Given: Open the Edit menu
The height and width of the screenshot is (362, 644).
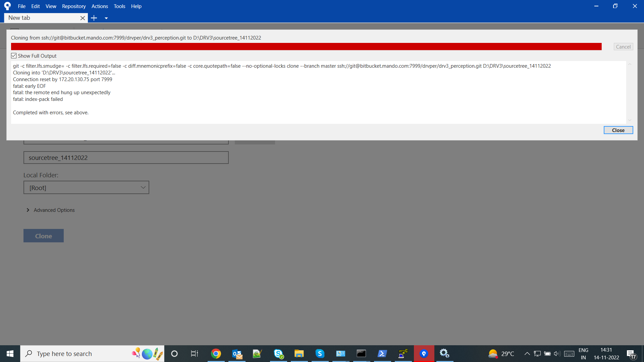Looking at the screenshot, I should [36, 6].
